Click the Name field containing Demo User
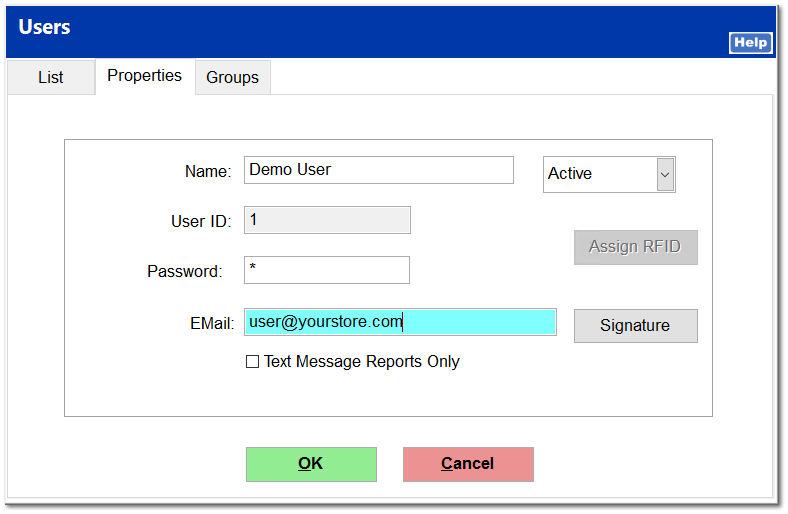Viewport: 788px width, 514px height. click(x=378, y=170)
